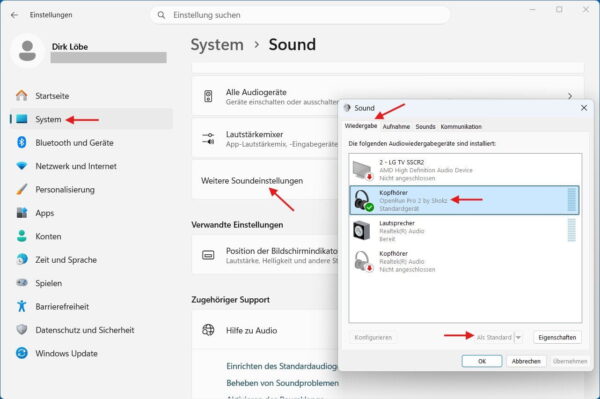The height and width of the screenshot is (399, 600).
Task: Click the Realtek Kopfhörer headphone icon
Action: click(x=363, y=261)
